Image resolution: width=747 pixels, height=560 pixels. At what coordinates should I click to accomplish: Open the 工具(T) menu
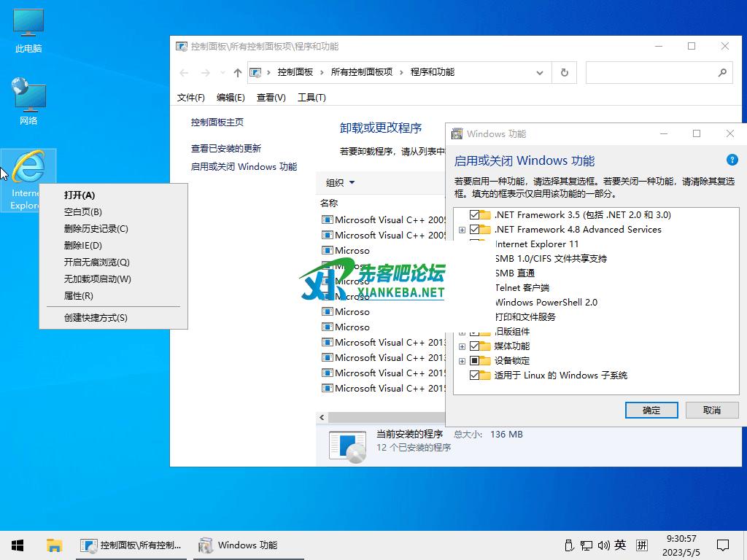click(311, 98)
